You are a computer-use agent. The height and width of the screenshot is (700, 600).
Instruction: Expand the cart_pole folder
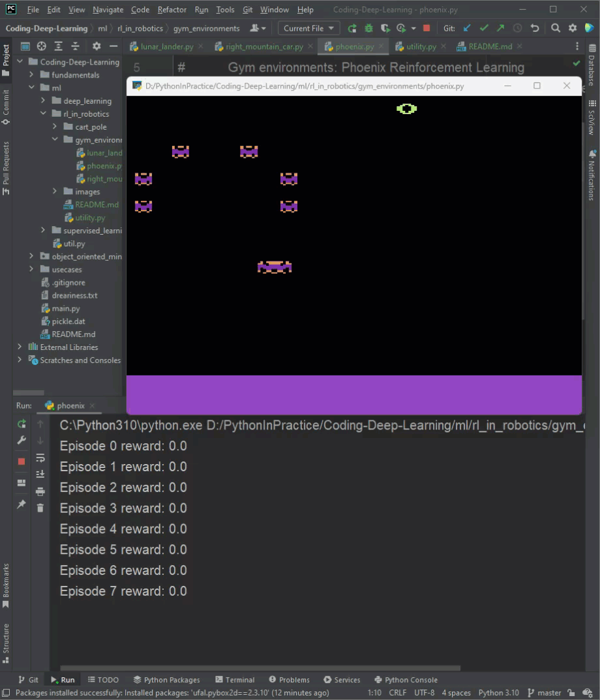point(55,127)
